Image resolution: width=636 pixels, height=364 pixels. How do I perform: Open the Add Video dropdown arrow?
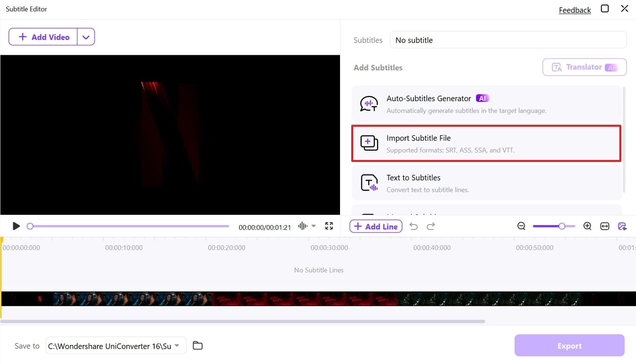86,37
